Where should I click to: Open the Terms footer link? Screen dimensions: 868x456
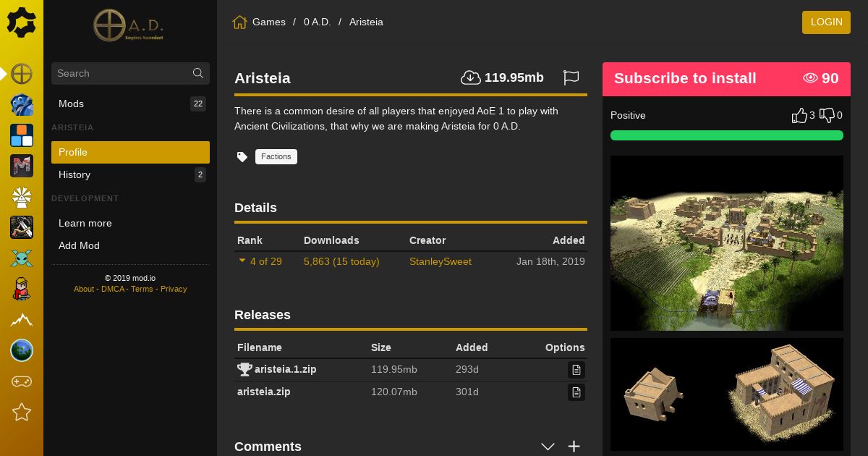point(142,289)
